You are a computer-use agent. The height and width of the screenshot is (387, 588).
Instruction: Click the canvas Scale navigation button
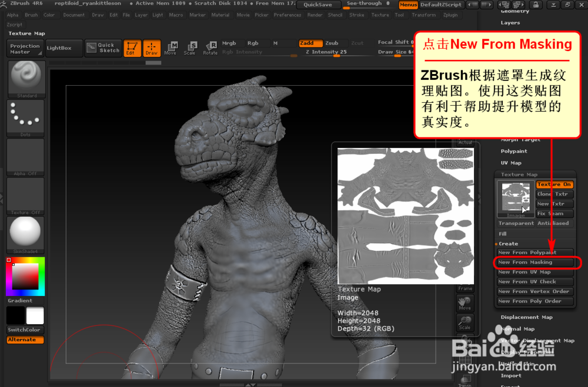point(465,322)
